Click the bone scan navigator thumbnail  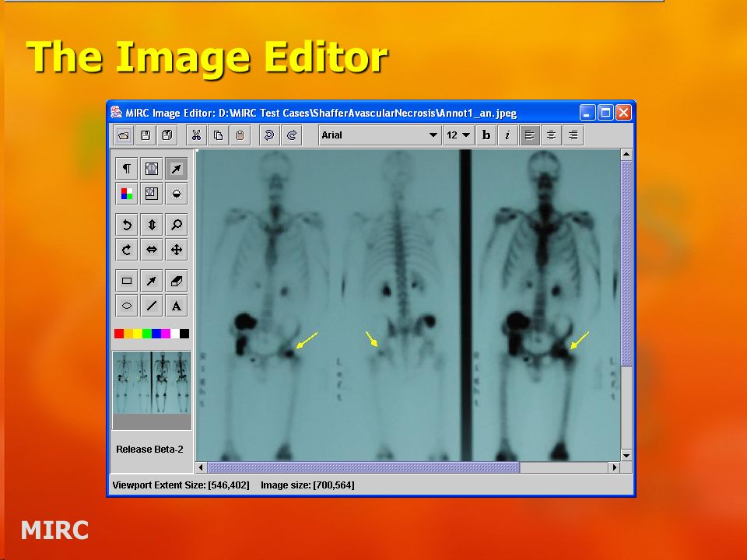[152, 383]
